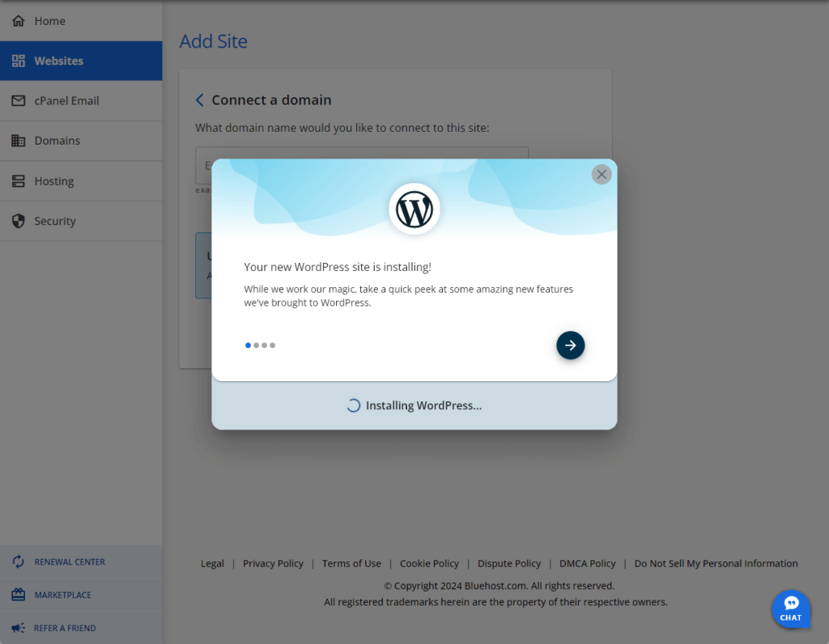Click the 'Installing WordPress...' status text
The height and width of the screenshot is (644, 829).
coord(423,405)
